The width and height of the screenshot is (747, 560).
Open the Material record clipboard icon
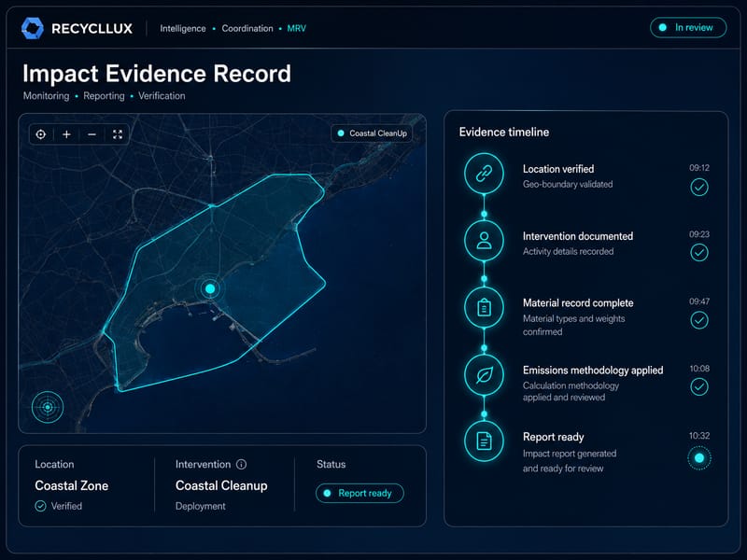coord(484,308)
